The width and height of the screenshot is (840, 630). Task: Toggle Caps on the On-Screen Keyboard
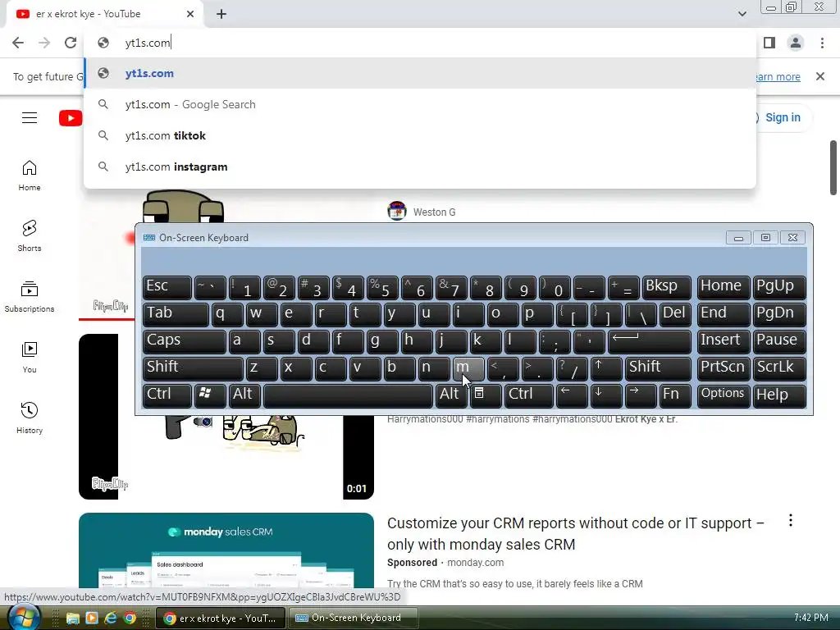(x=185, y=341)
